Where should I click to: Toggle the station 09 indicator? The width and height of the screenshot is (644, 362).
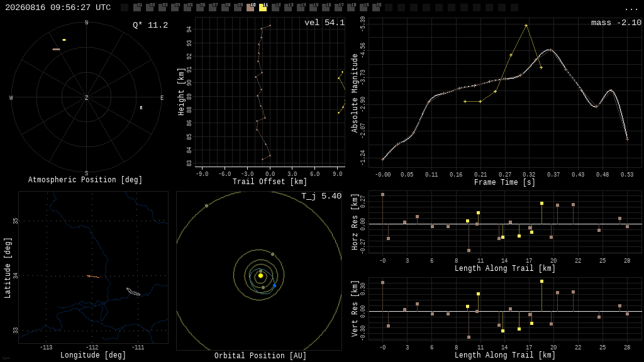238,8
